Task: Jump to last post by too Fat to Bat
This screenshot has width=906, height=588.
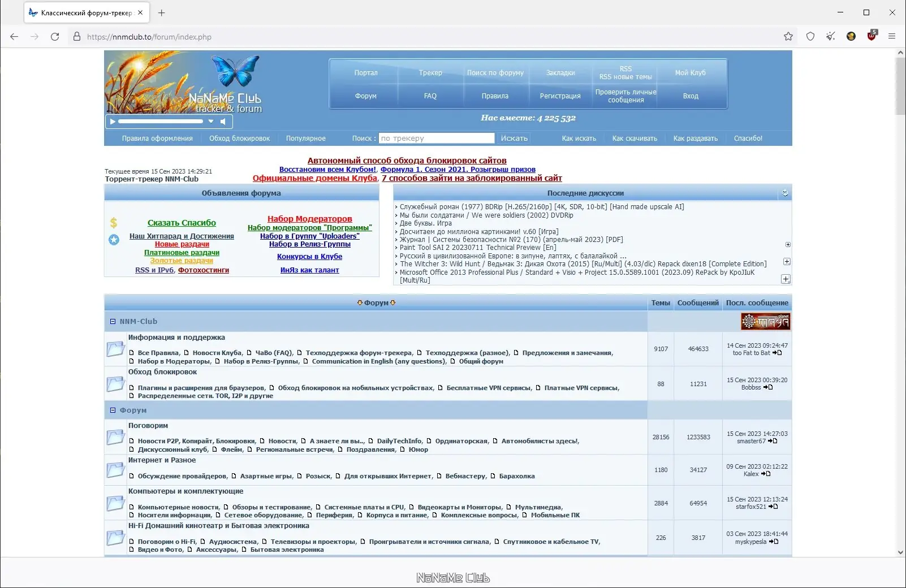Action: point(778,353)
